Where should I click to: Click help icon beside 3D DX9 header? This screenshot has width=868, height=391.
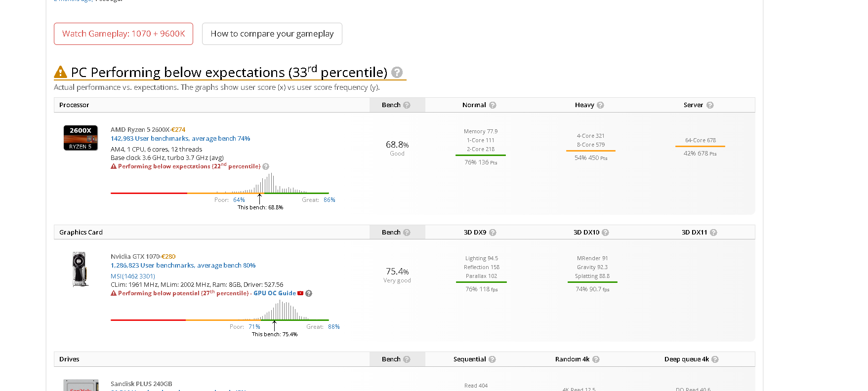tap(493, 233)
